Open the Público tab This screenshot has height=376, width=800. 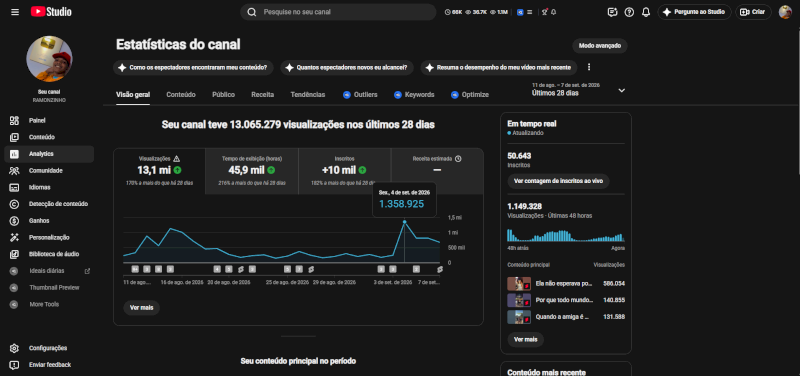223,94
